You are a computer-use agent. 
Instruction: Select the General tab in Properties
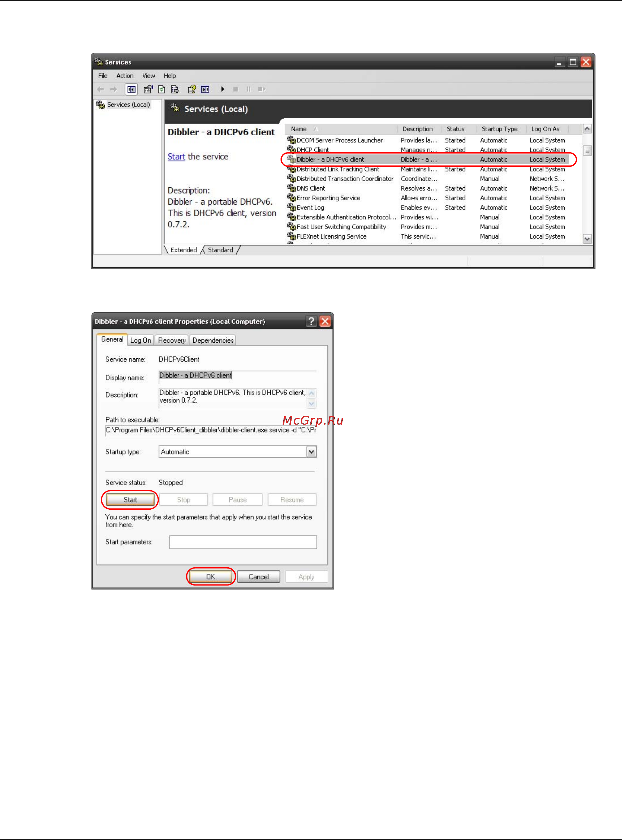pos(112,339)
